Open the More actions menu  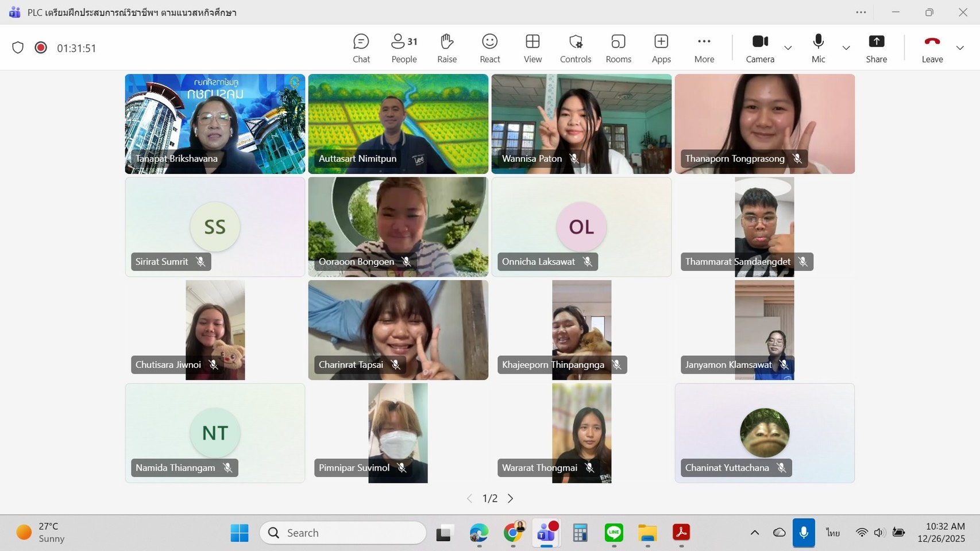704,48
